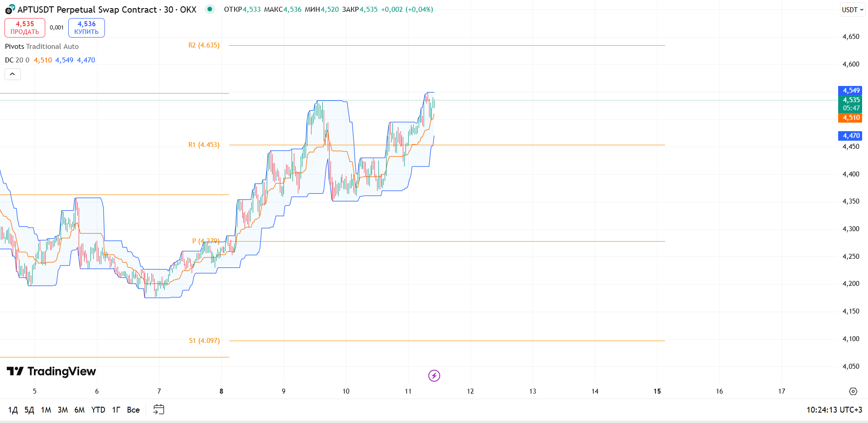
Task: Click the blue 4,549 DC upper value
Action: (x=64, y=60)
